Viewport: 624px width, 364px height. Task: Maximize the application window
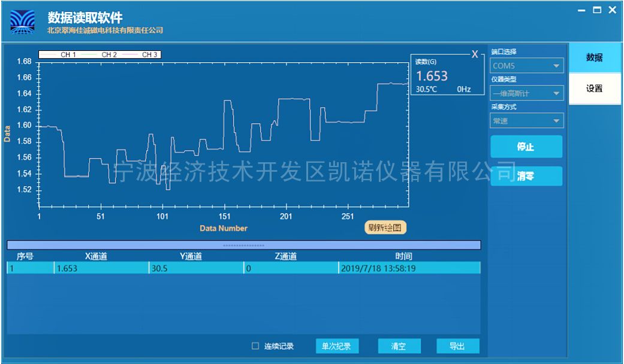point(596,10)
